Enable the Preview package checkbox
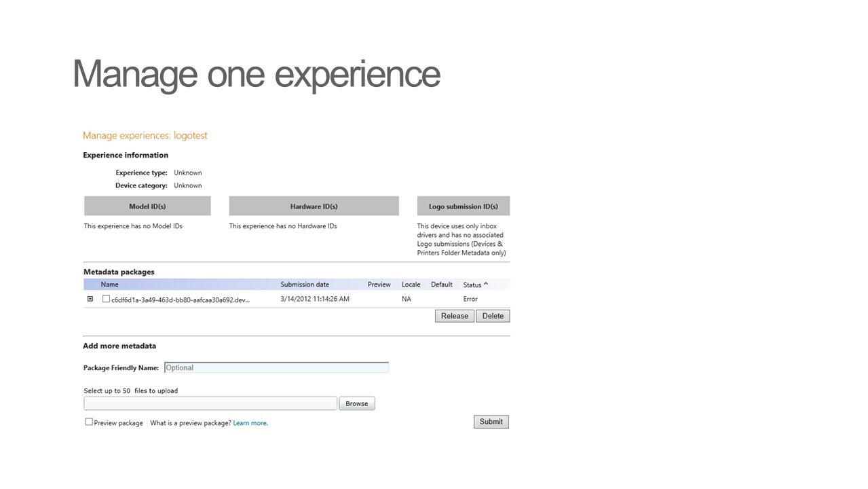868x489 pixels. pos(89,422)
